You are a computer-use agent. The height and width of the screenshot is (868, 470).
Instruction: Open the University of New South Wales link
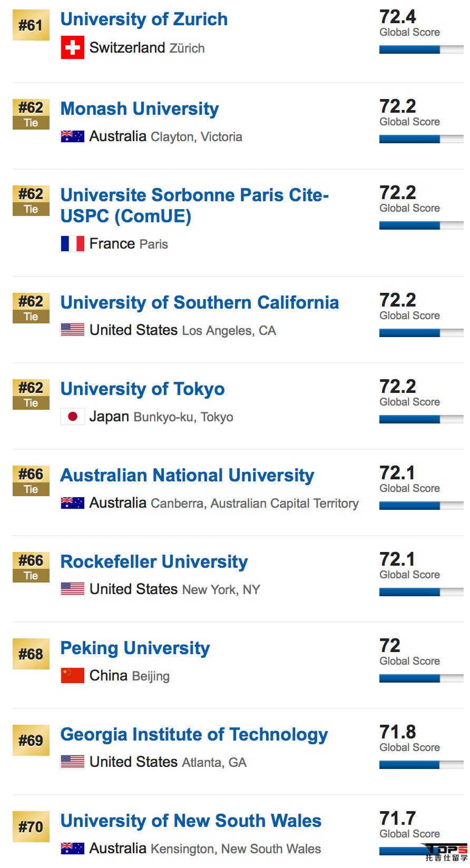(x=191, y=821)
